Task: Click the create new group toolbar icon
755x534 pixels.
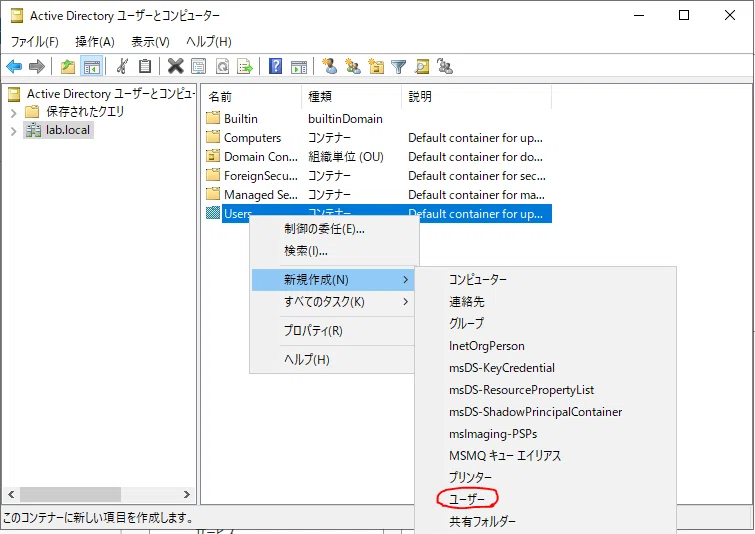Action: click(x=353, y=66)
